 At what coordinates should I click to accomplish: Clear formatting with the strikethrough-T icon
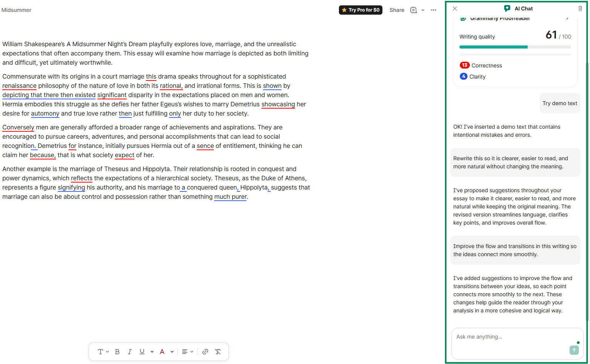218,351
